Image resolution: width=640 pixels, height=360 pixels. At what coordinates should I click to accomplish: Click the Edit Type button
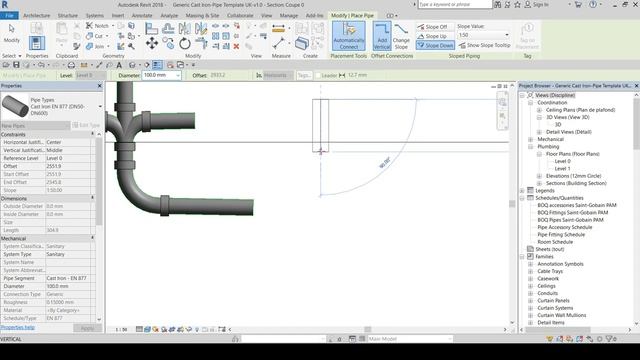pyautogui.click(x=87, y=125)
